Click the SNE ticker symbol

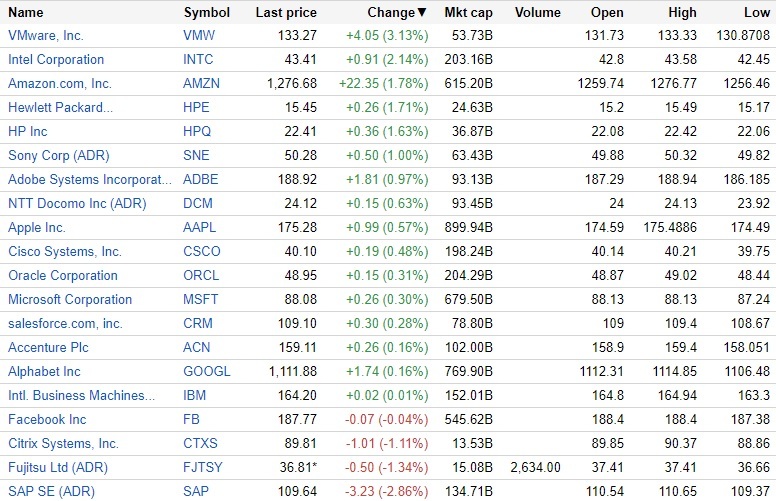point(198,155)
